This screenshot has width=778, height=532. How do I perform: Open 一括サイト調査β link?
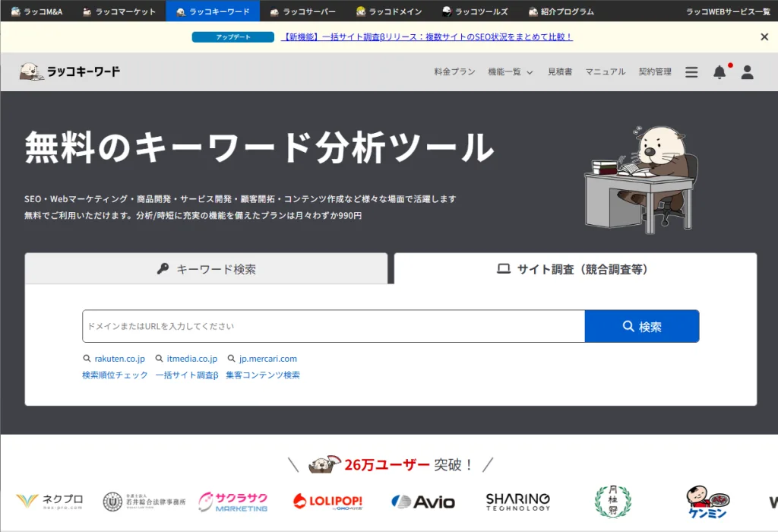click(187, 375)
